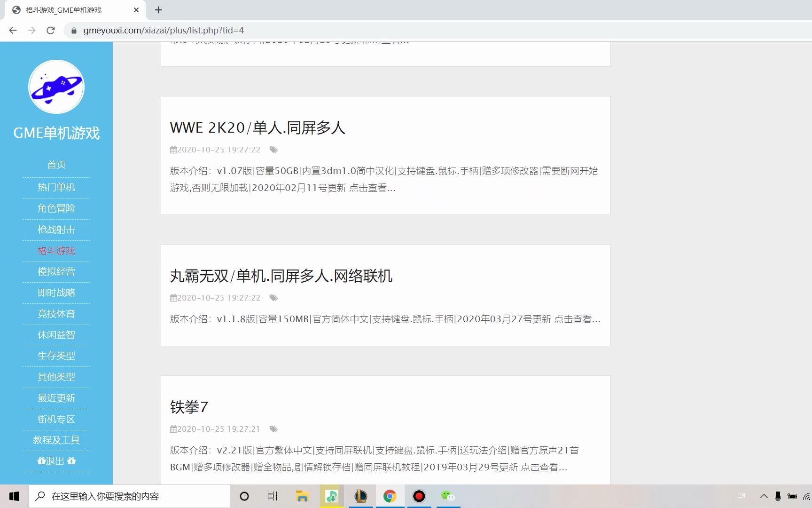Click calendar icon beside WWE 2K20 date

[x=173, y=150]
